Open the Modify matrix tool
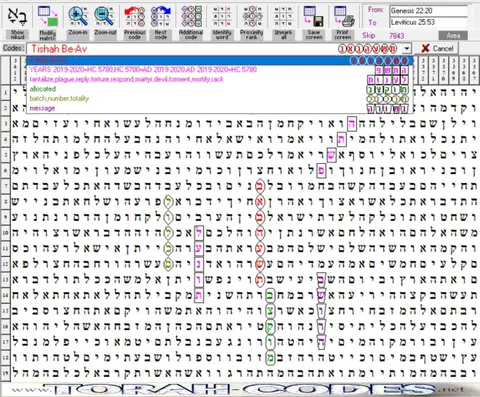The image size is (480, 397). (47, 22)
